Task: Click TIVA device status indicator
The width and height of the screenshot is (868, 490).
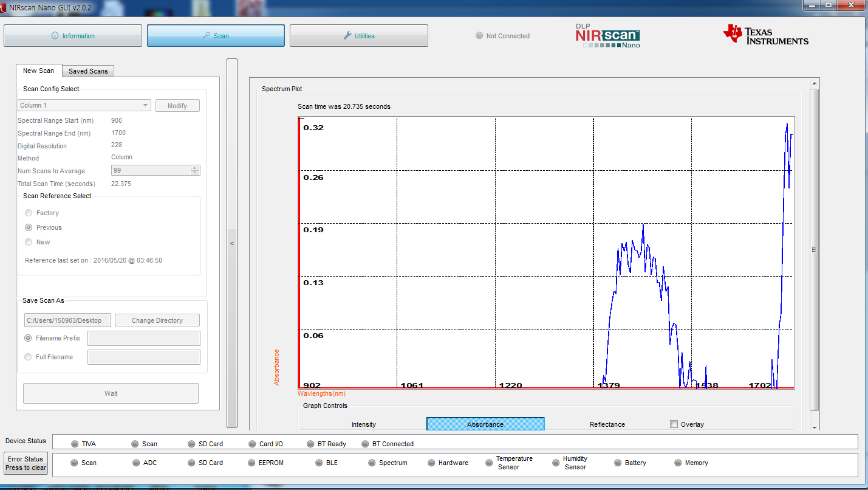Action: 75,444
